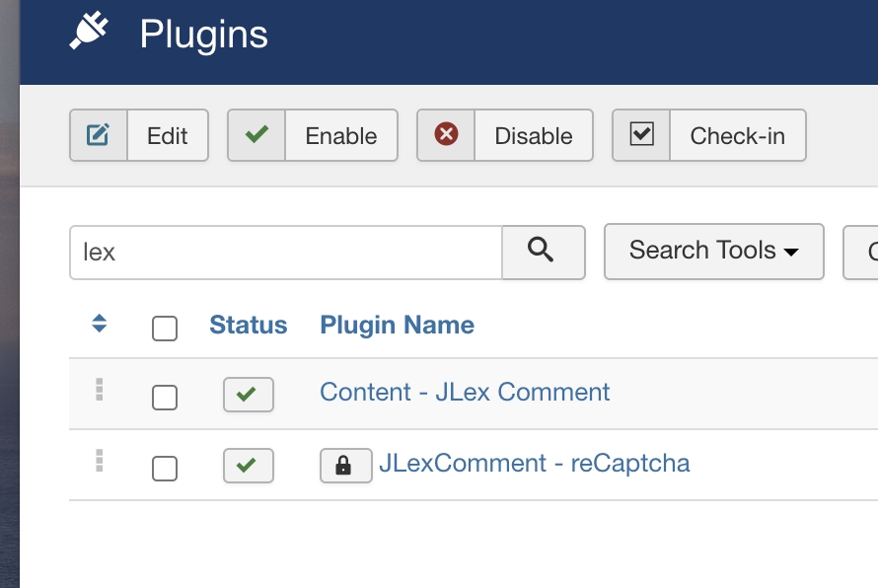Sort by the Plugin Name column header

397,326
